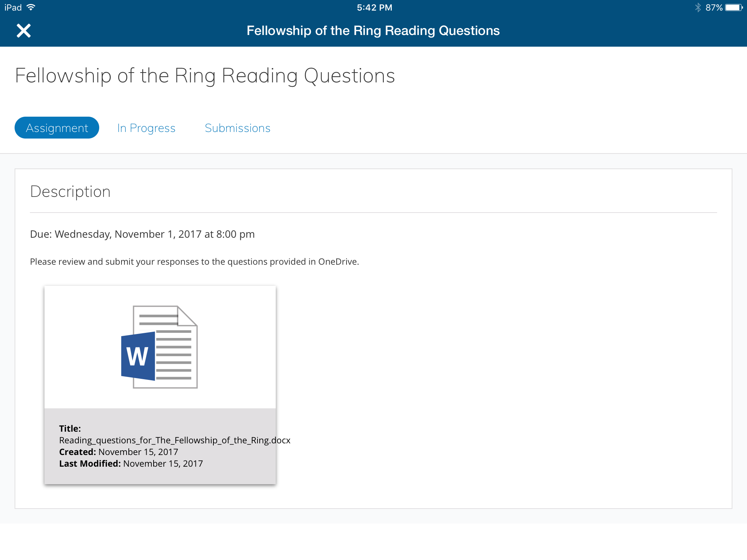
Task: Tap the battery indicator icon
Action: (x=734, y=8)
